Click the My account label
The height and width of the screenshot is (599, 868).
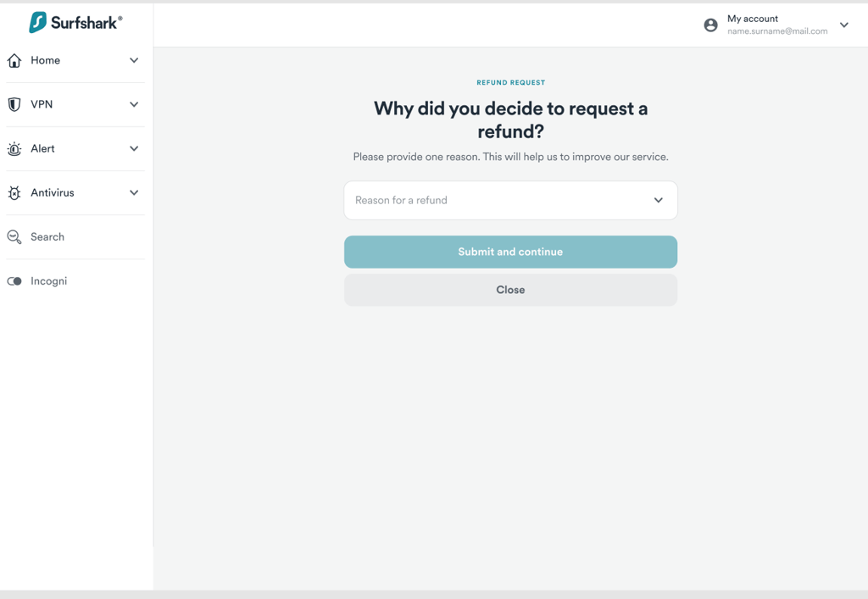(753, 19)
